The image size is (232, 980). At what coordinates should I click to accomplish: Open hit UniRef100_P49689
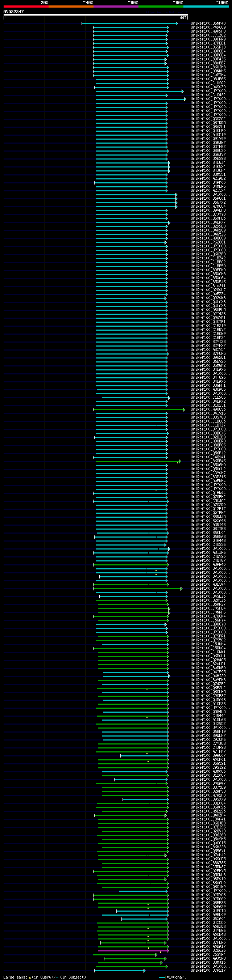tap(208, 27)
